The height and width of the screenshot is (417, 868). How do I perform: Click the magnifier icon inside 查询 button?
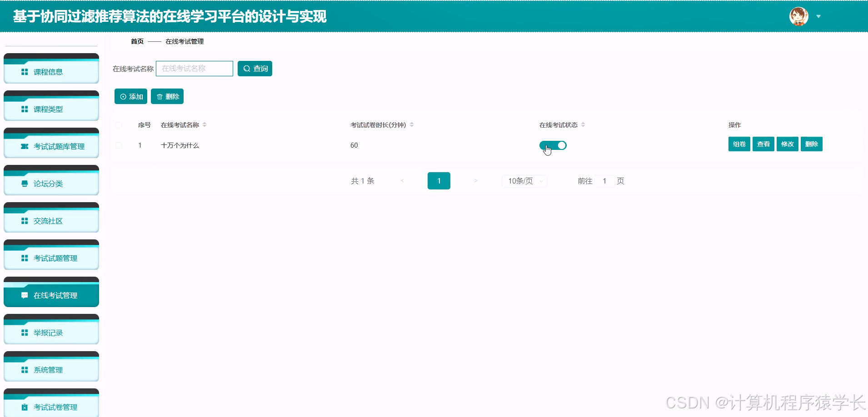(247, 68)
